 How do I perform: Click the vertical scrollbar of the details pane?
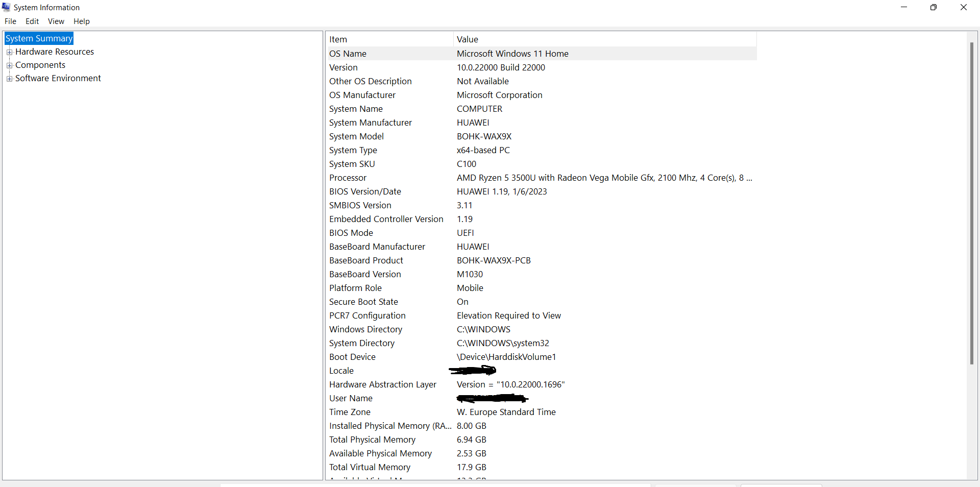(972, 204)
